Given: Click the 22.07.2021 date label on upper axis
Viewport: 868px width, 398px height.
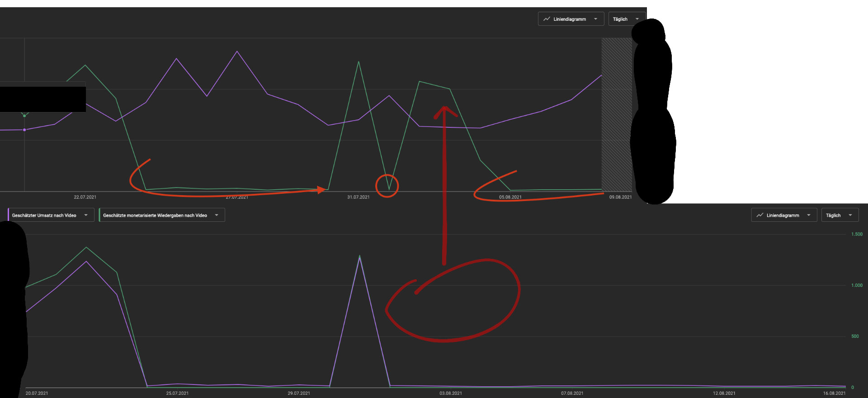Looking at the screenshot, I should coord(85,197).
